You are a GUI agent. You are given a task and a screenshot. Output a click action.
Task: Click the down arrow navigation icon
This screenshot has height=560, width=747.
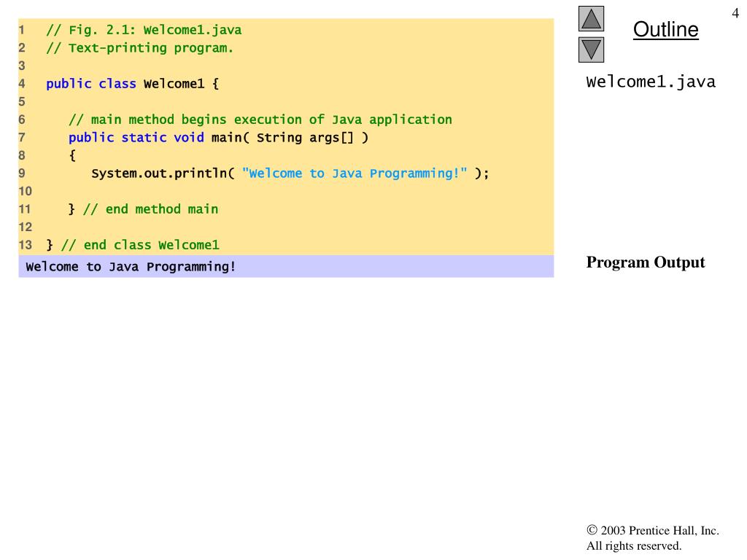[591, 50]
